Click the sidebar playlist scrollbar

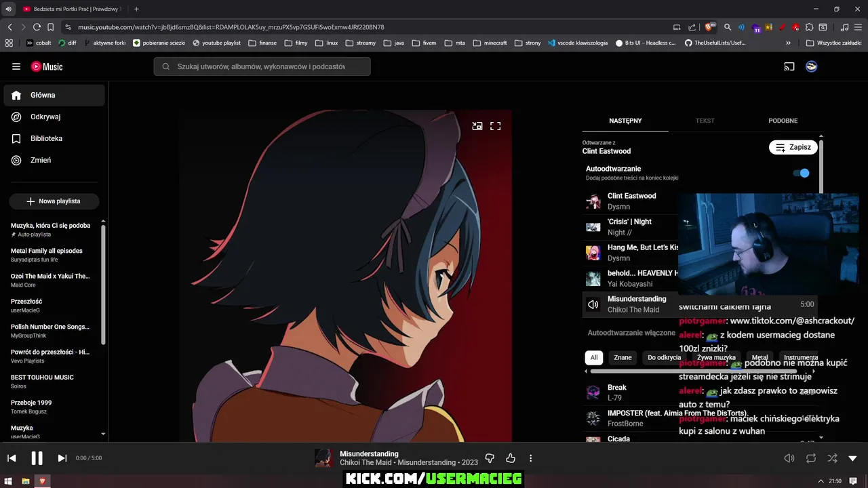(103, 285)
